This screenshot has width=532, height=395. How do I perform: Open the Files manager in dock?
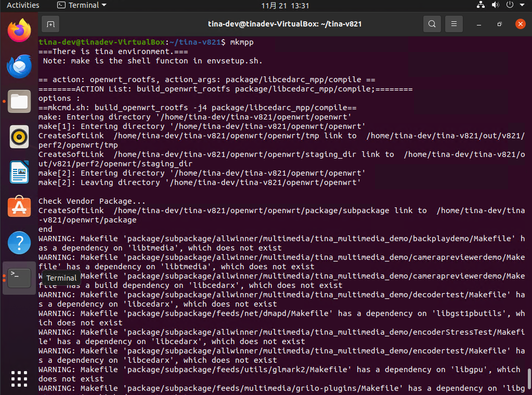click(19, 101)
